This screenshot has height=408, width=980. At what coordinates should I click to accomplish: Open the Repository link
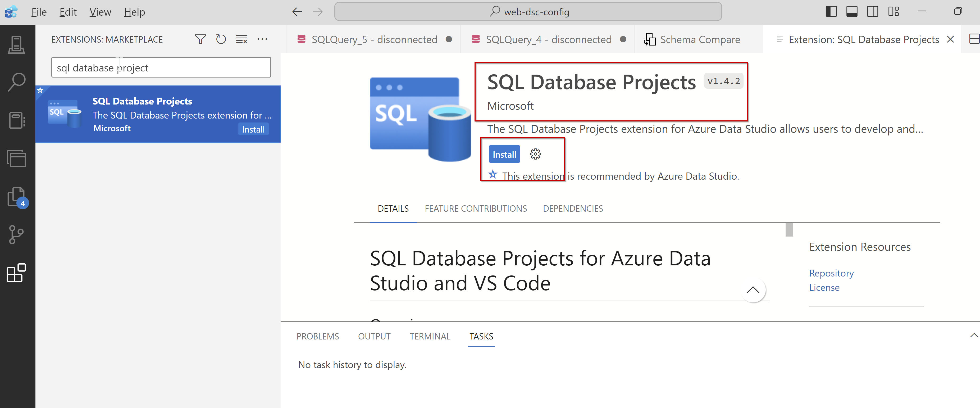click(x=831, y=273)
